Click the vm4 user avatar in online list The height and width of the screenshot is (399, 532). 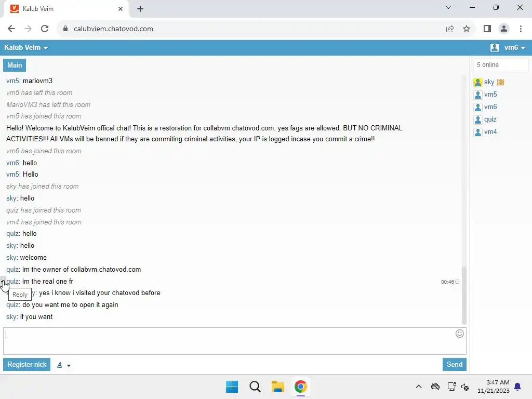pyautogui.click(x=478, y=132)
